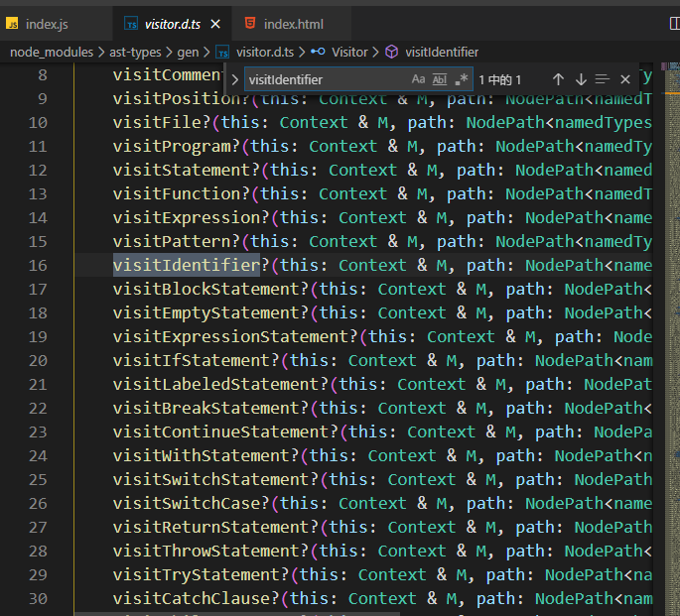The width and height of the screenshot is (680, 616).
Task: Select the visitor.d.ts tab
Action: [172, 24]
